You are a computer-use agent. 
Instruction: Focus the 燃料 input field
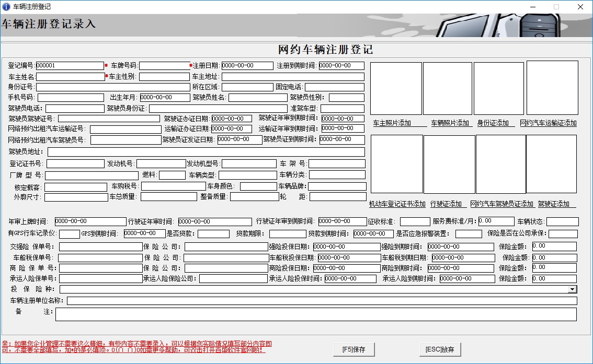point(172,175)
